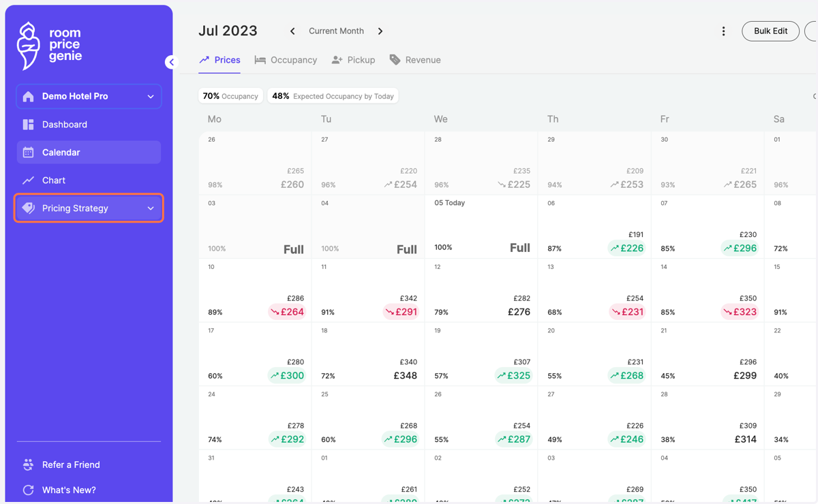Image resolution: width=818 pixels, height=504 pixels.
Task: Click the Calendar icon in sidebar
Action: coord(28,153)
